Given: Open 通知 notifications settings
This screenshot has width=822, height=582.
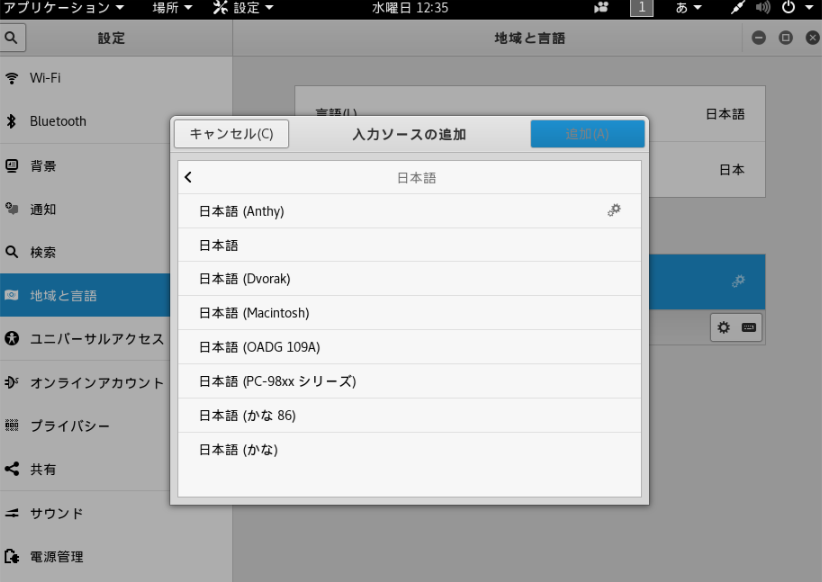Looking at the screenshot, I should pos(116,209).
